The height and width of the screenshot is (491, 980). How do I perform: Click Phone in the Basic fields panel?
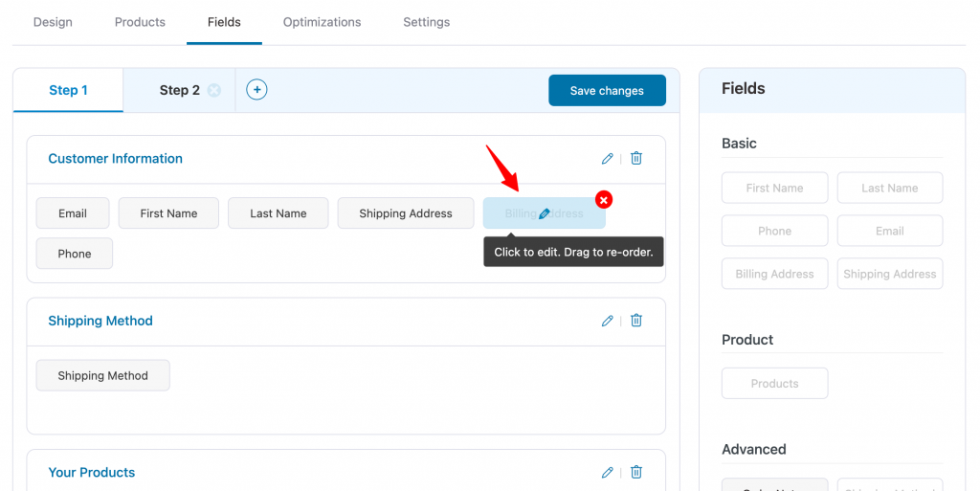click(774, 231)
